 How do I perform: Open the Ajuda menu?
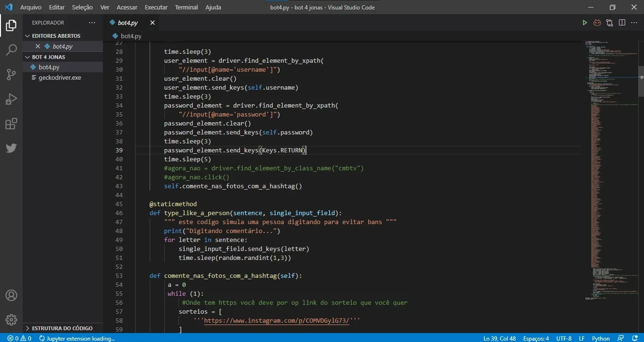point(213,7)
